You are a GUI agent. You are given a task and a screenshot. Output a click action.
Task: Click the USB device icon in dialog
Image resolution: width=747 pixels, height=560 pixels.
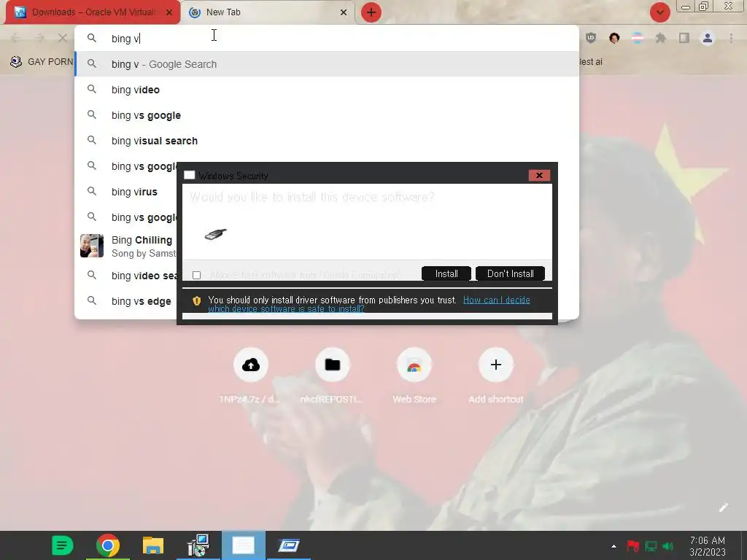click(216, 234)
